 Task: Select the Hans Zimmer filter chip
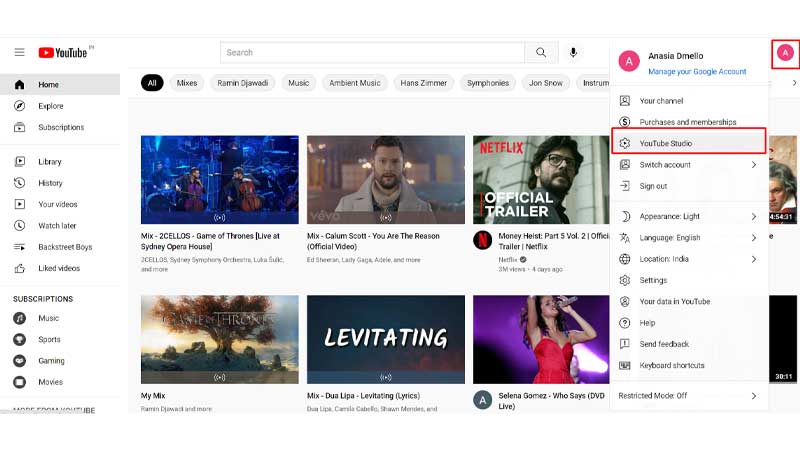(423, 83)
